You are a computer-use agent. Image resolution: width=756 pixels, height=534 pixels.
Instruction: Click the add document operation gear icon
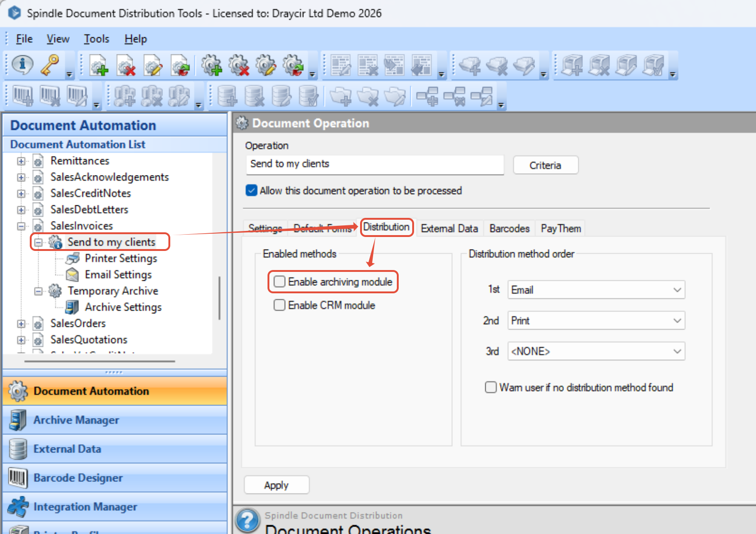pyautogui.click(x=212, y=65)
